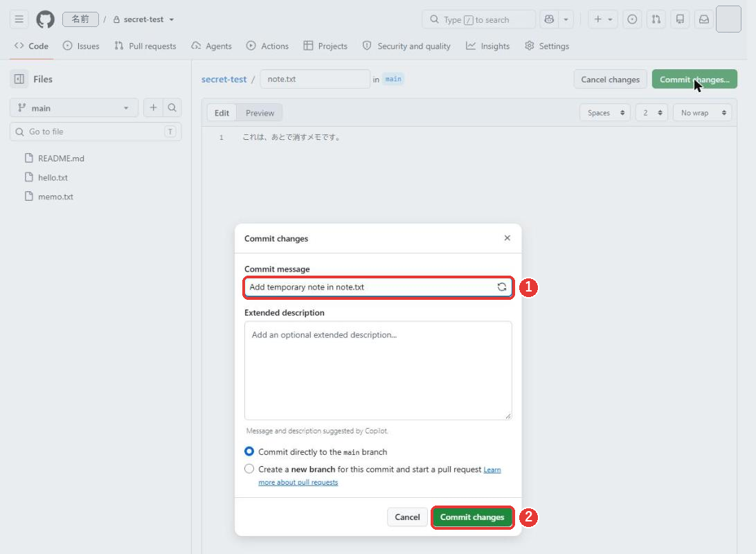Viewport: 756px width, 554px height.
Task: Click the secret-test breadcrumb link
Action: [224, 79]
